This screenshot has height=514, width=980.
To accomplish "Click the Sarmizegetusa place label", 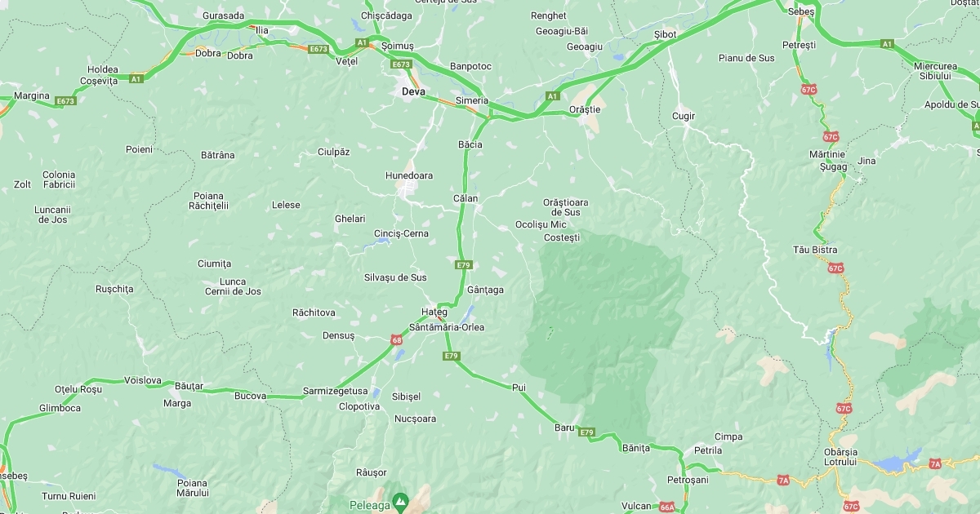I will (x=335, y=391).
